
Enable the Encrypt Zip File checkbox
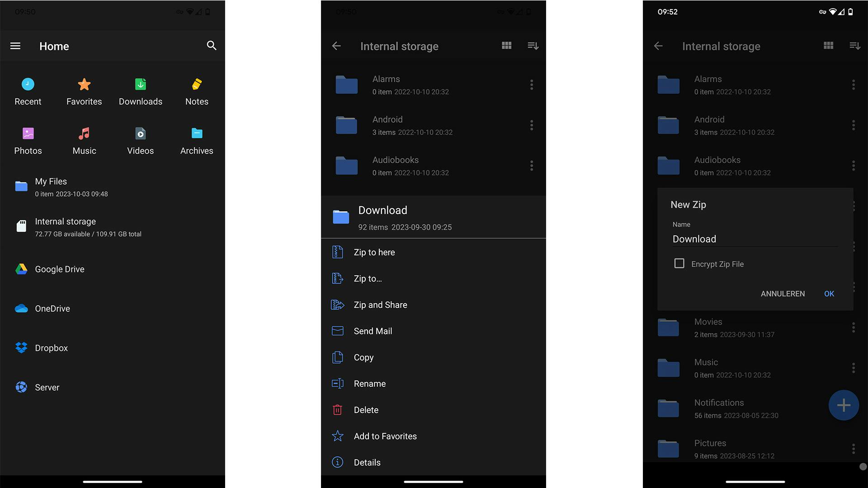(679, 263)
